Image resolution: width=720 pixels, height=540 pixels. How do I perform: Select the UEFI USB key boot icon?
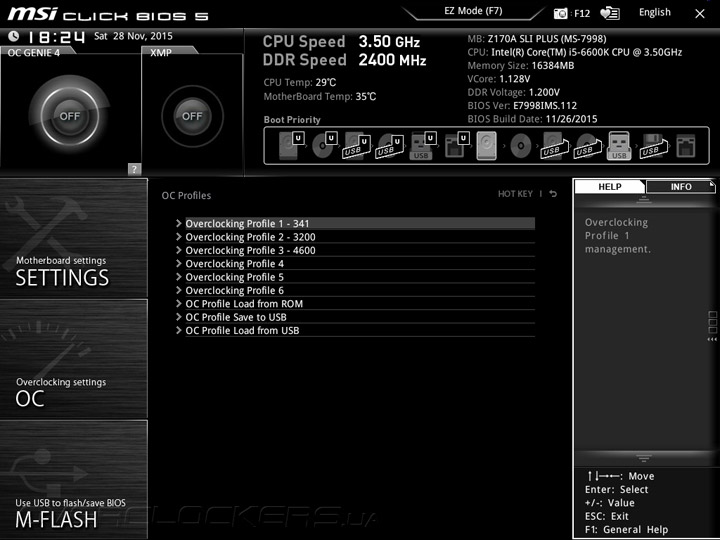click(422, 146)
